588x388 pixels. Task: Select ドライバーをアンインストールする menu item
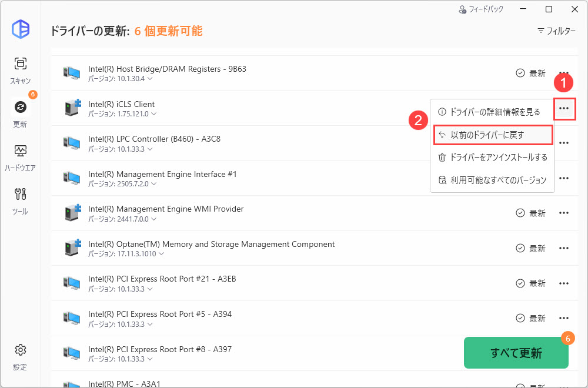[492, 158]
